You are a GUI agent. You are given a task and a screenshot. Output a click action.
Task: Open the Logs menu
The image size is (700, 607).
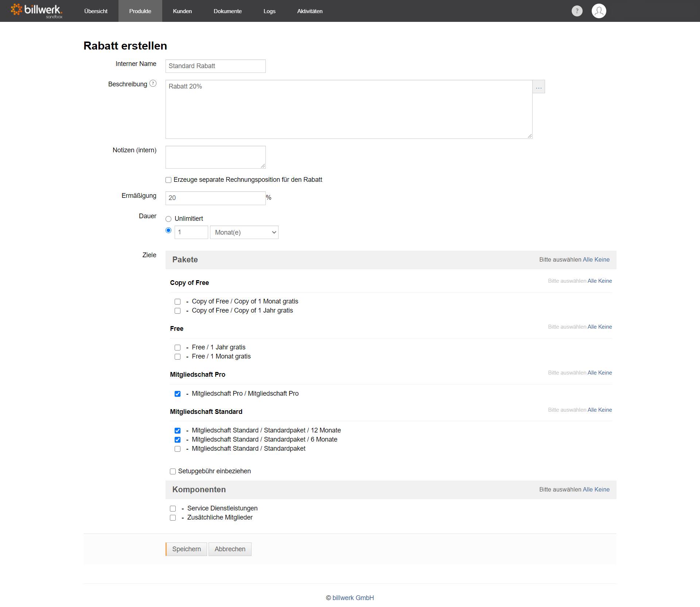[269, 11]
